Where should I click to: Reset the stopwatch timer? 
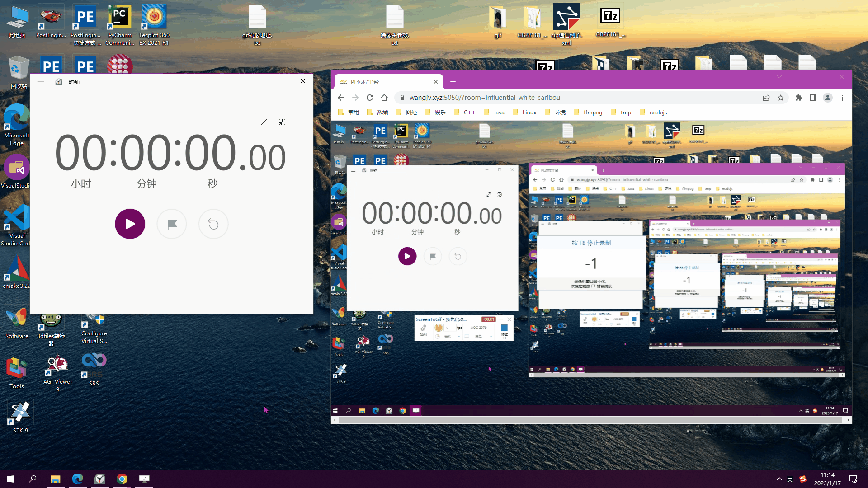213,224
